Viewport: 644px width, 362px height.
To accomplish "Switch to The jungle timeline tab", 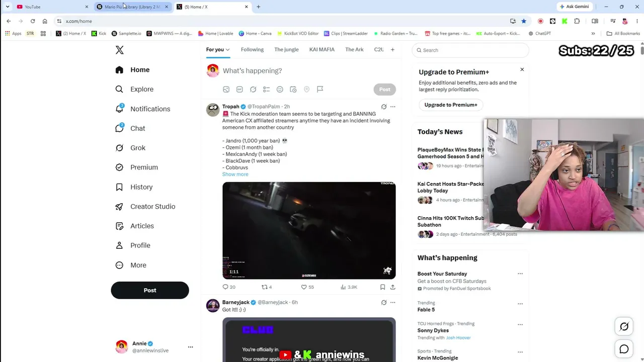I will click(286, 50).
